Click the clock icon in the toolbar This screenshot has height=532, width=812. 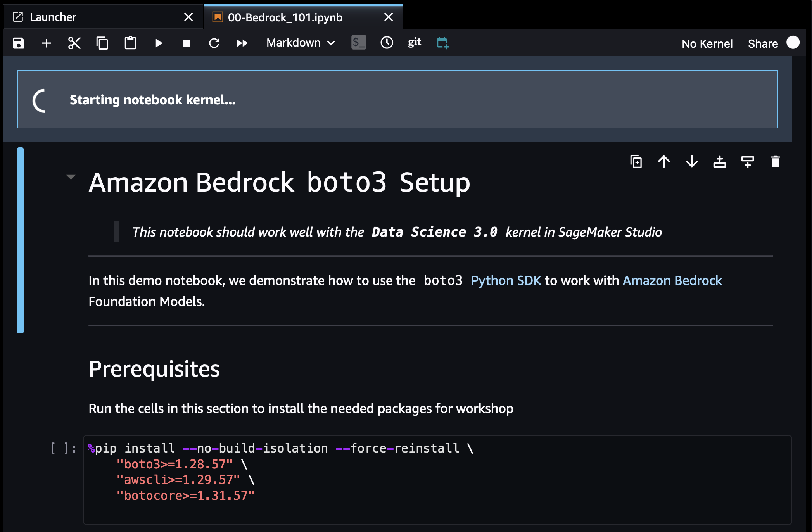point(387,43)
